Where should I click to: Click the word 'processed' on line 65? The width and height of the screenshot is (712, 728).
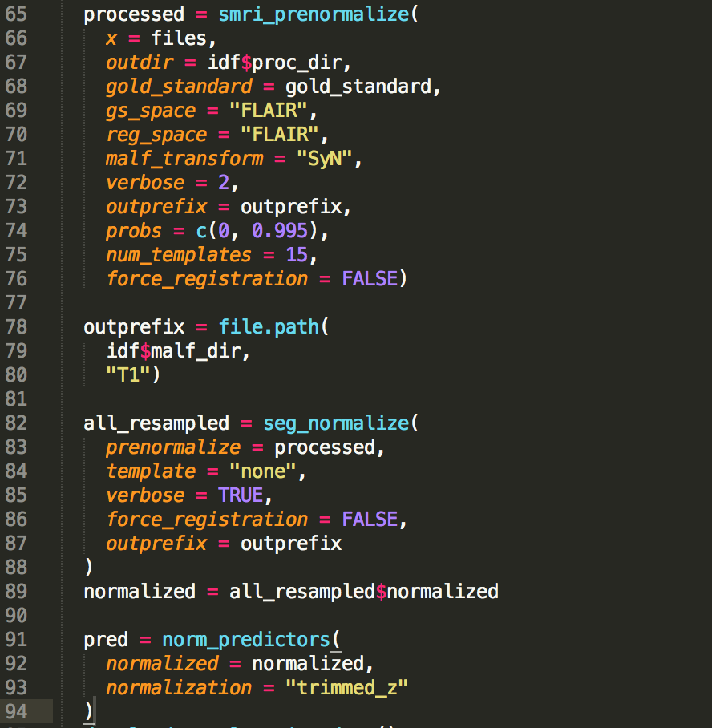pyautogui.click(x=134, y=15)
